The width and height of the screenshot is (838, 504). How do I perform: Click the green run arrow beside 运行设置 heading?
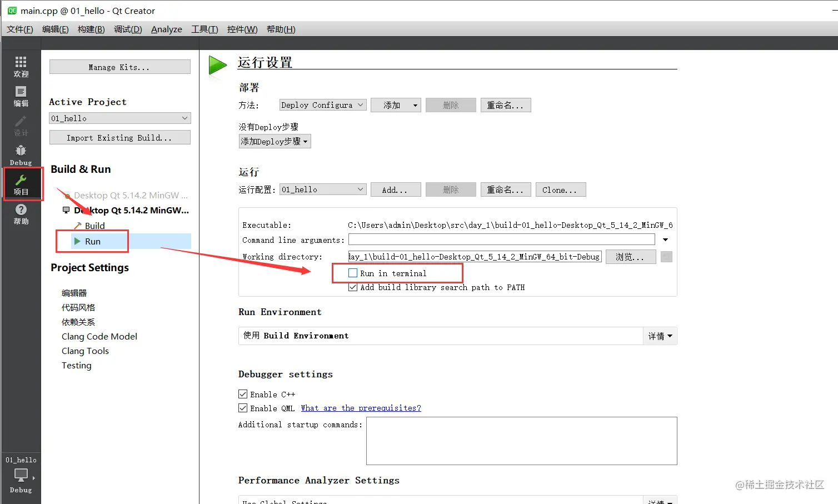tap(217, 64)
